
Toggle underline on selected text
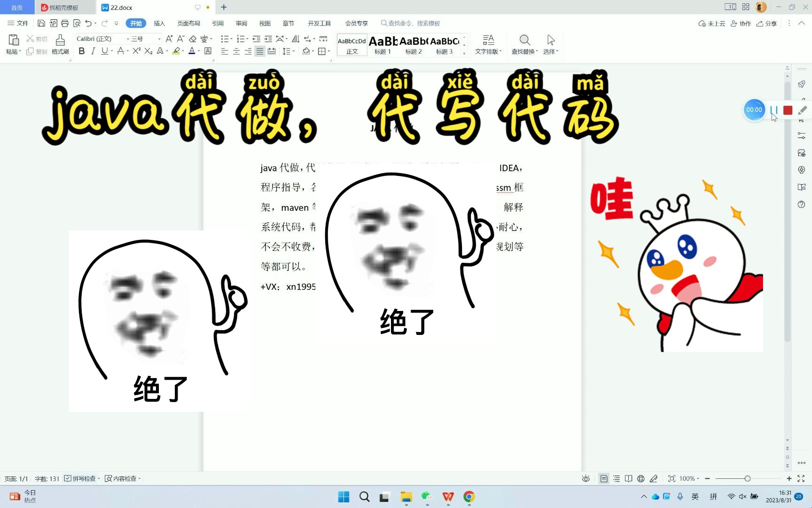tap(104, 51)
